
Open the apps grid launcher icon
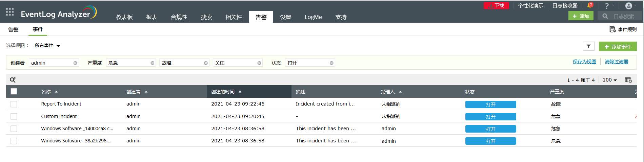(x=10, y=12)
